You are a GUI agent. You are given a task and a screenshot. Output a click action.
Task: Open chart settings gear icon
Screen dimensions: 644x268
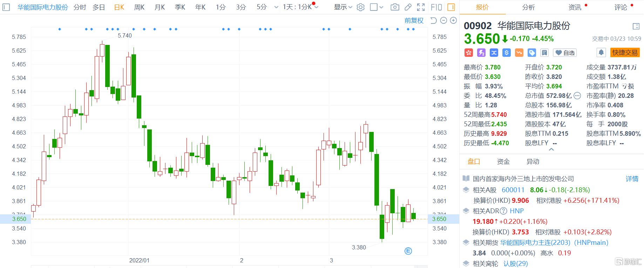(360, 7)
